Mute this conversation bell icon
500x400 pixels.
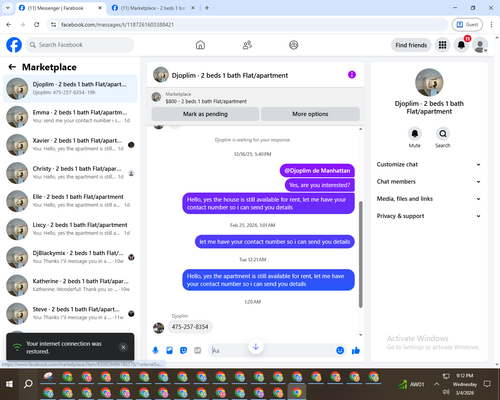(x=415, y=134)
